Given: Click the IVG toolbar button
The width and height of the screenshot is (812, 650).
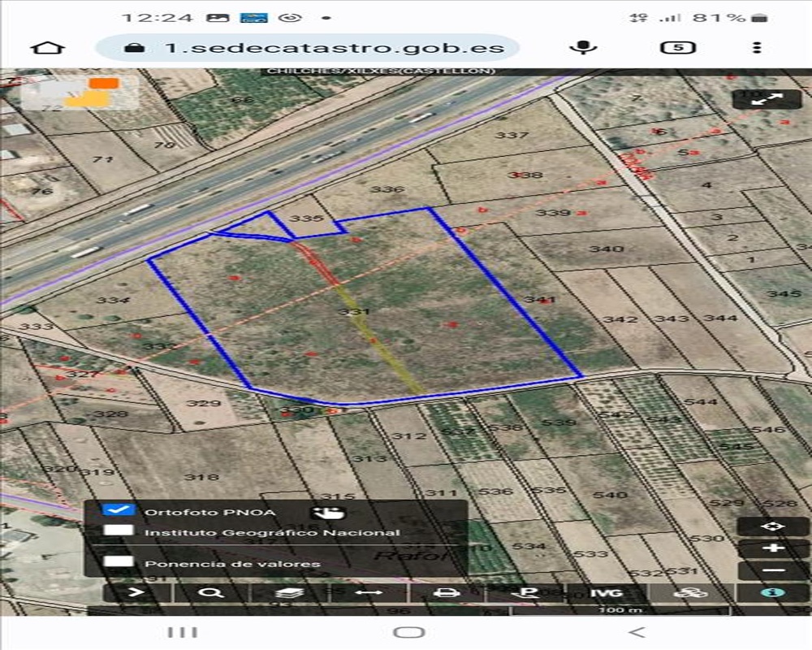Looking at the screenshot, I should click(x=606, y=592).
